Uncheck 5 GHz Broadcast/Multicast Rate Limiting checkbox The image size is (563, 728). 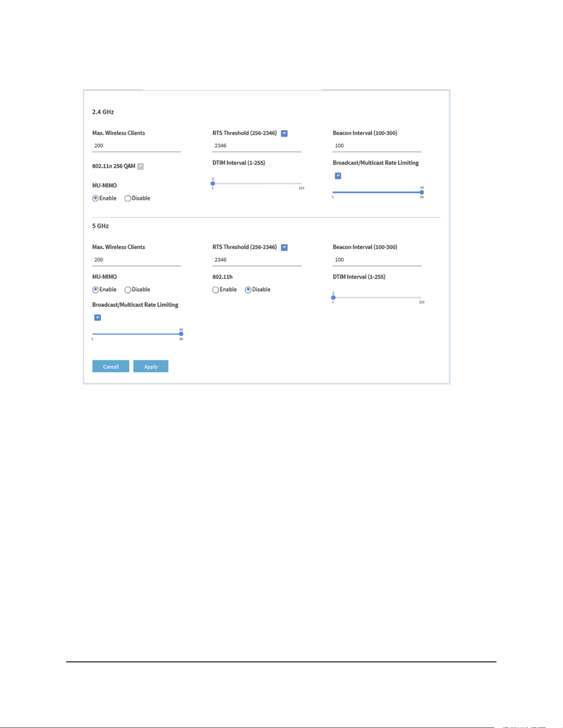click(98, 317)
